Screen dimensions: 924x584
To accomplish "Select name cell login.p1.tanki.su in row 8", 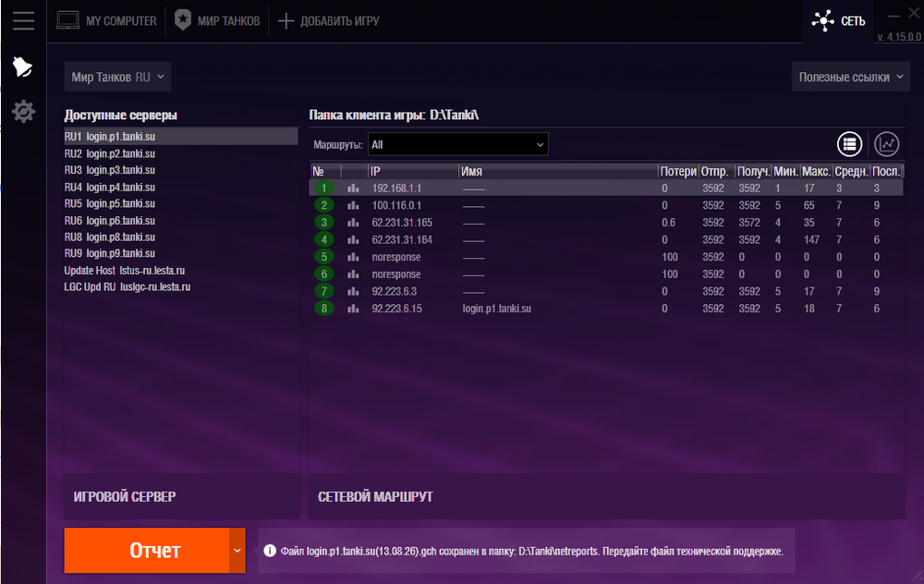I will click(497, 309).
